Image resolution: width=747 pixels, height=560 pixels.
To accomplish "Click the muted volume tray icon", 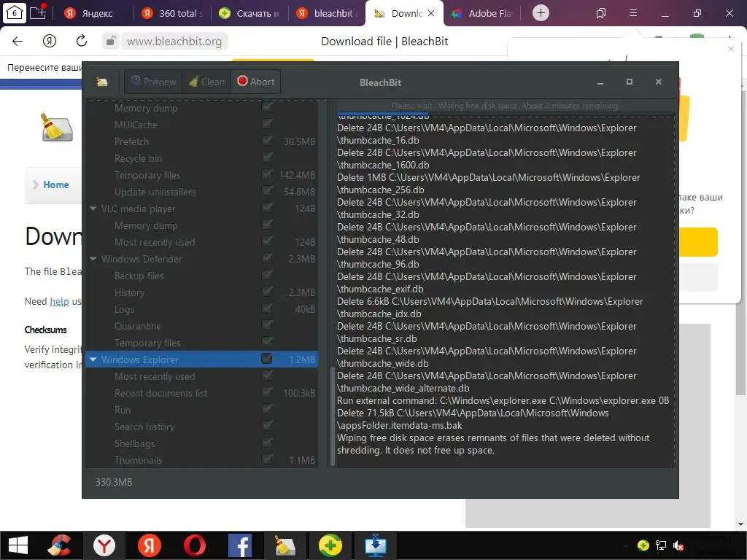I will (678, 545).
